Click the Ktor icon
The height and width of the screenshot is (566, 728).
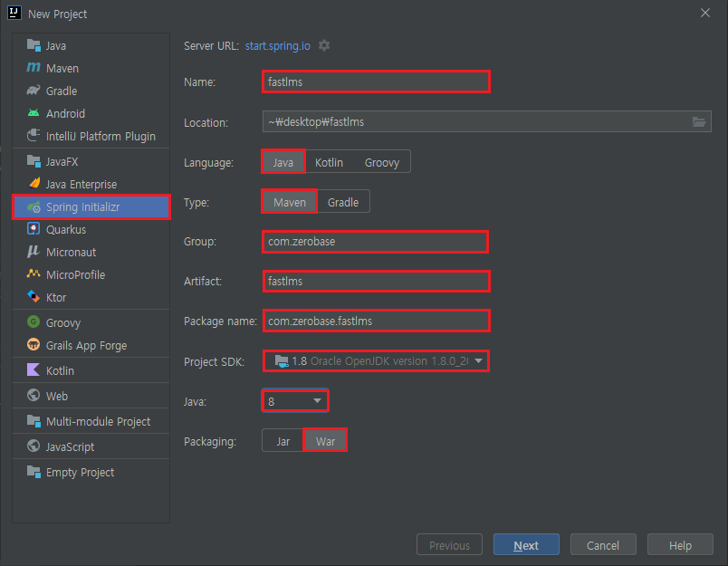[x=34, y=296]
